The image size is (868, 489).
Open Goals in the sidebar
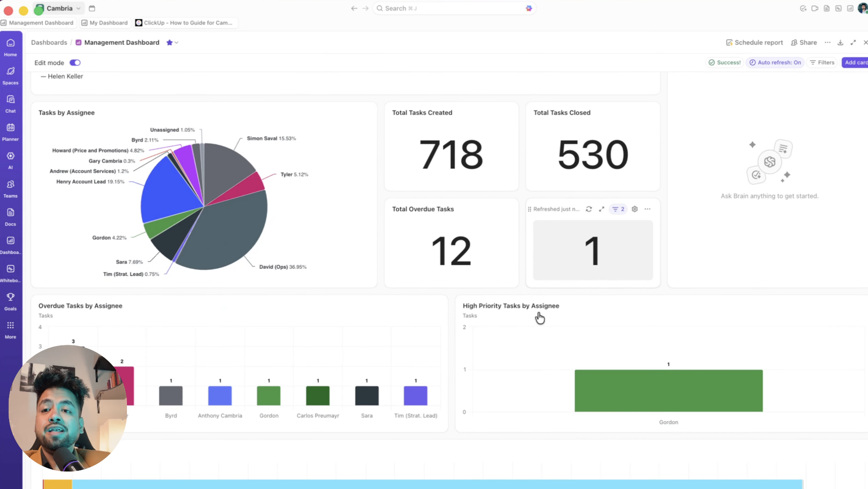(10, 302)
